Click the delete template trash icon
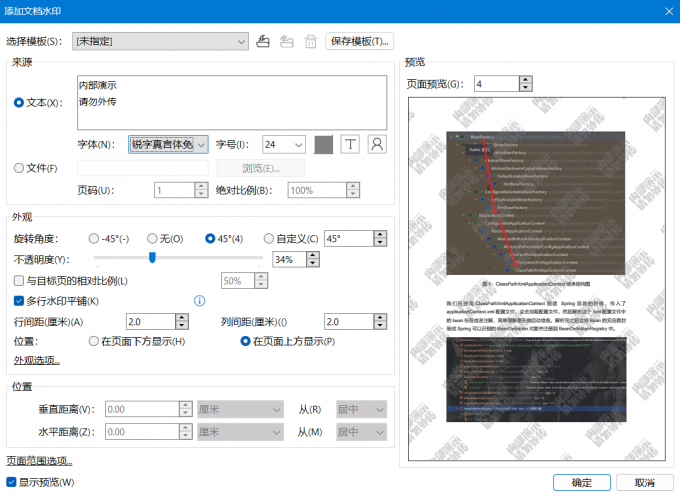The width and height of the screenshot is (680, 497). pos(311,41)
